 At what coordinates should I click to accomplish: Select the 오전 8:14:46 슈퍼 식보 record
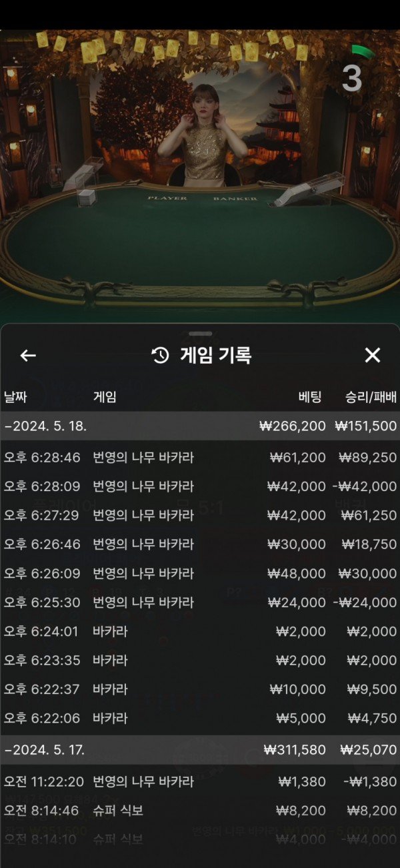200,811
